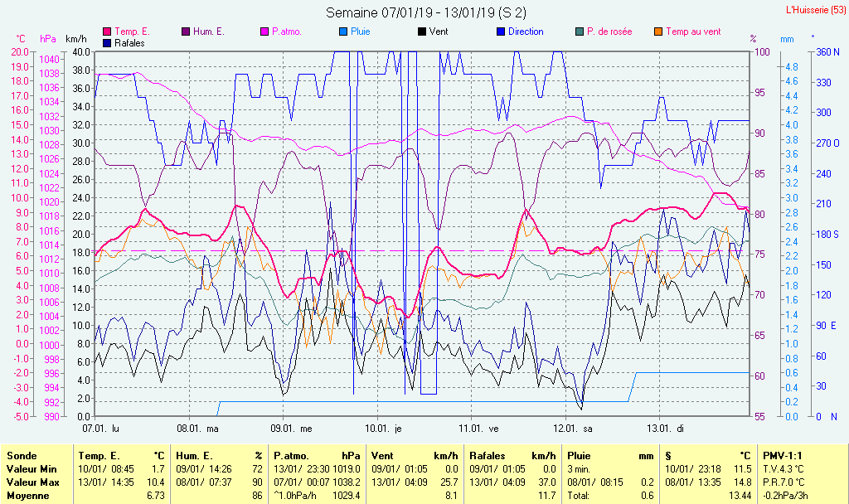Click the blue Direction legend swatch

coord(501,31)
